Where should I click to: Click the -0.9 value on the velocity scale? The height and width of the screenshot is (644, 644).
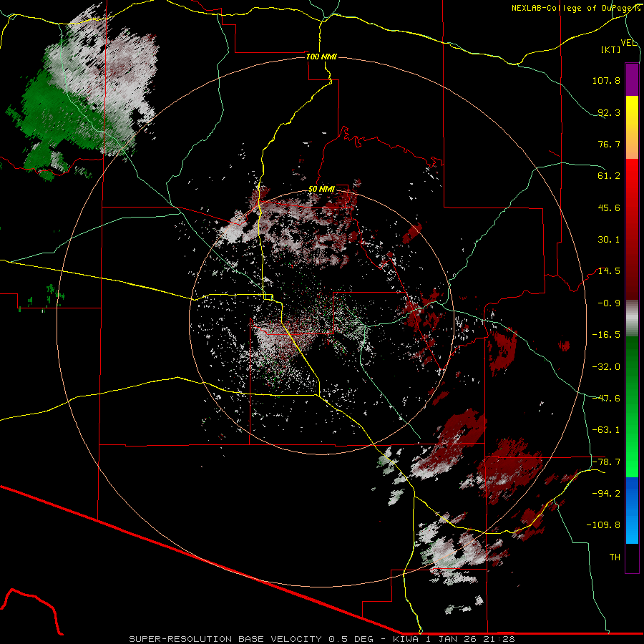click(x=609, y=303)
